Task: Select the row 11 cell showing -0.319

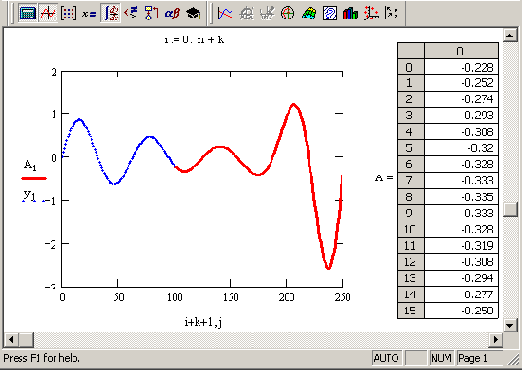Action: 461,246
